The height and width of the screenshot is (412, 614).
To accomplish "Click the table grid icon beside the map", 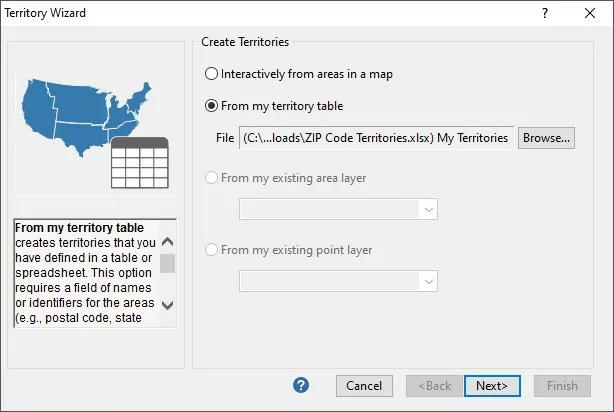I will (x=138, y=163).
